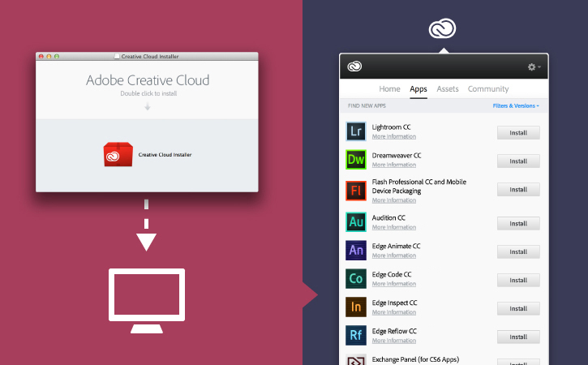Click the Flash Professional CC icon
This screenshot has width=588, height=365.
(x=356, y=190)
